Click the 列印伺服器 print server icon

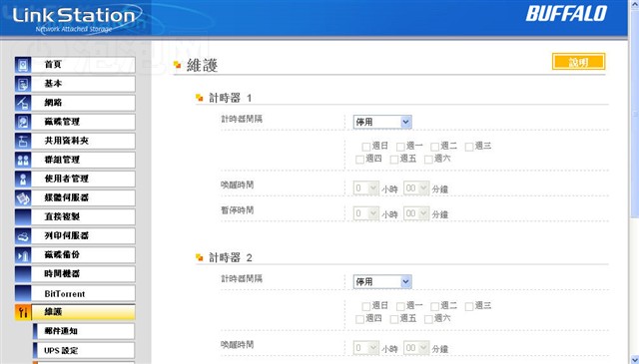click(23, 235)
